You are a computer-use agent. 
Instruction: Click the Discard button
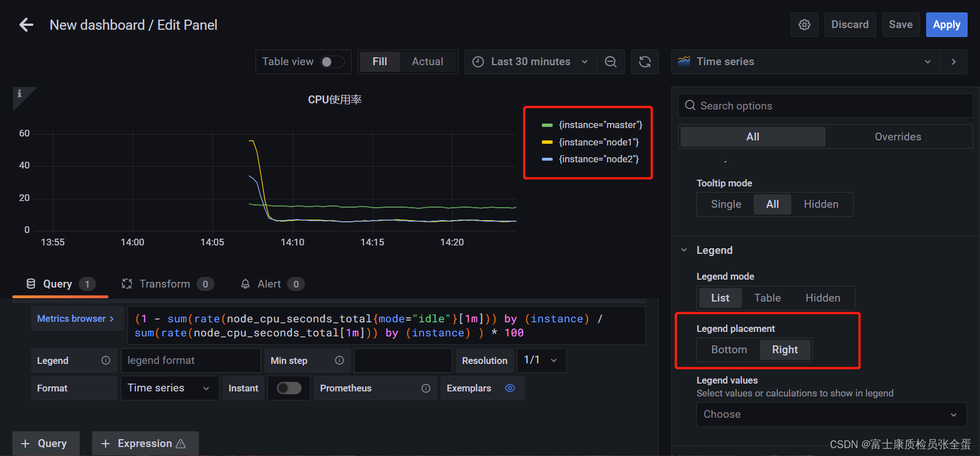tap(850, 25)
